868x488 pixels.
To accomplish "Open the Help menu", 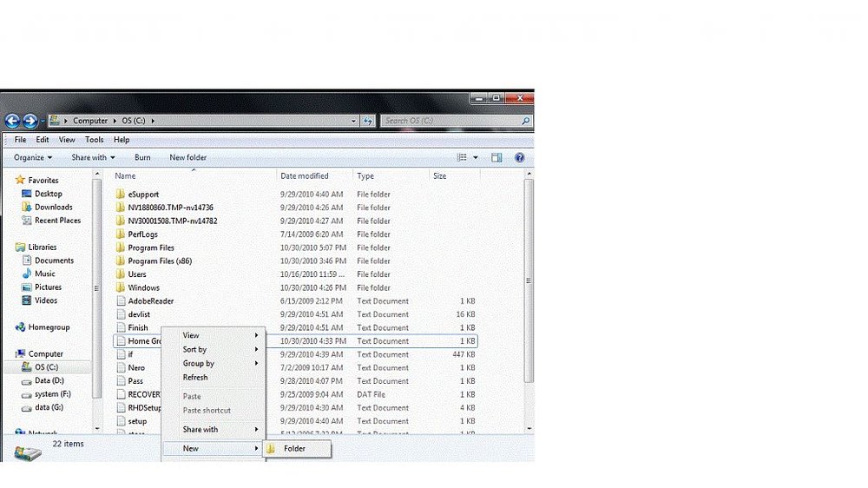I will (x=122, y=140).
